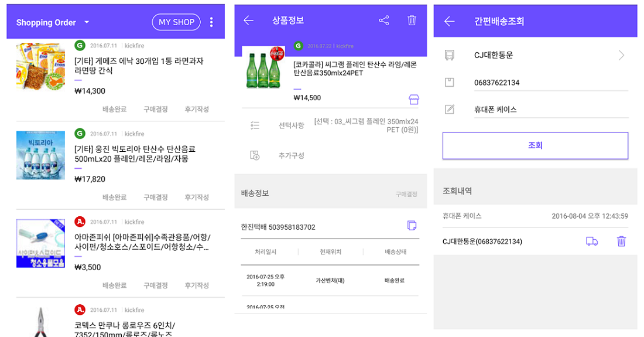Select the 아마존피쉬 수족관용품 product title
This screenshot has width=644, height=337.
142,242
